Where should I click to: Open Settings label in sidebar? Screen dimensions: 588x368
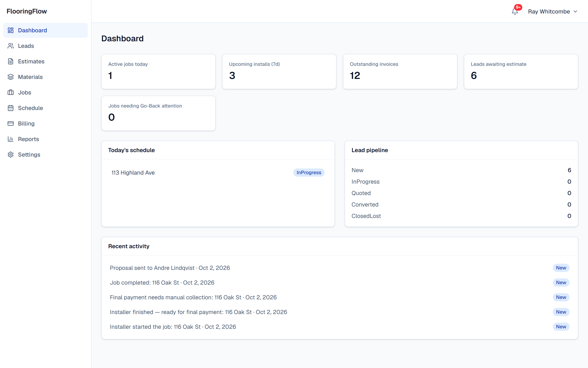click(x=29, y=155)
